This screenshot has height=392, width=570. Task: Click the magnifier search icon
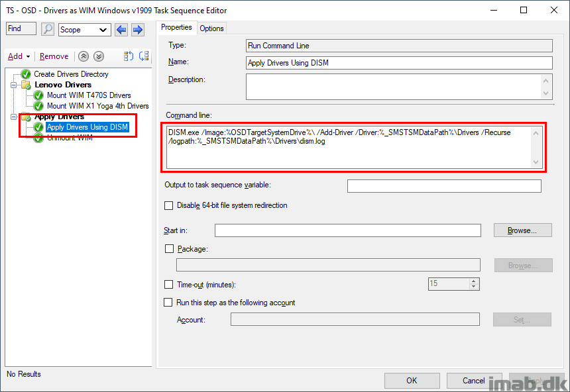[x=48, y=29]
